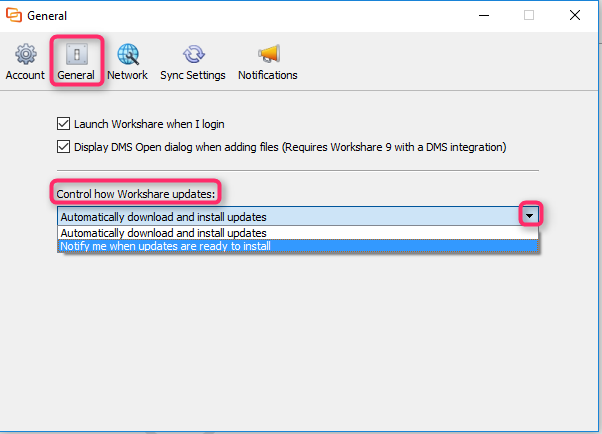Choose Notify me when updates are ready
Image resolution: width=602 pixels, height=434 pixels.
coord(298,246)
